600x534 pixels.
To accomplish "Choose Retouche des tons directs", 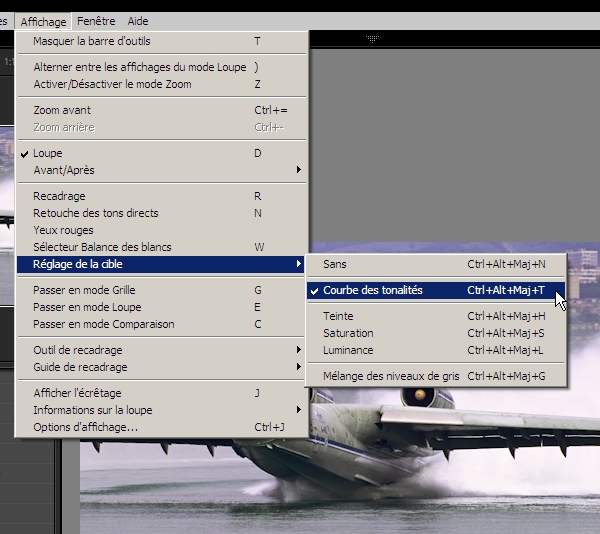I will point(161,213).
